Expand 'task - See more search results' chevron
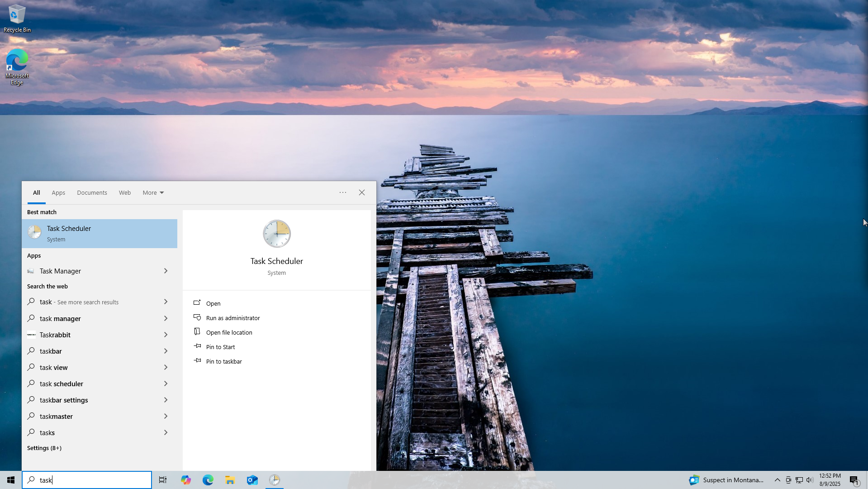Viewport: 868px width, 489px height. (x=166, y=302)
